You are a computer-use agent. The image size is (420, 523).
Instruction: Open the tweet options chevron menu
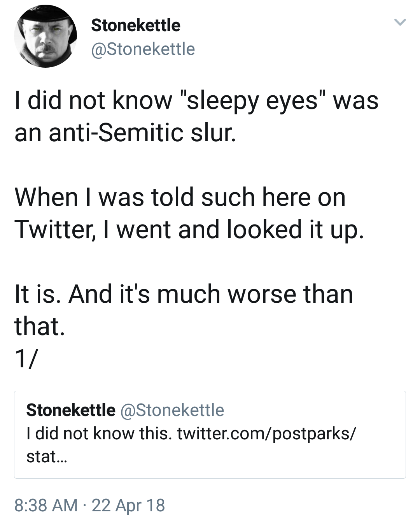click(400, 22)
